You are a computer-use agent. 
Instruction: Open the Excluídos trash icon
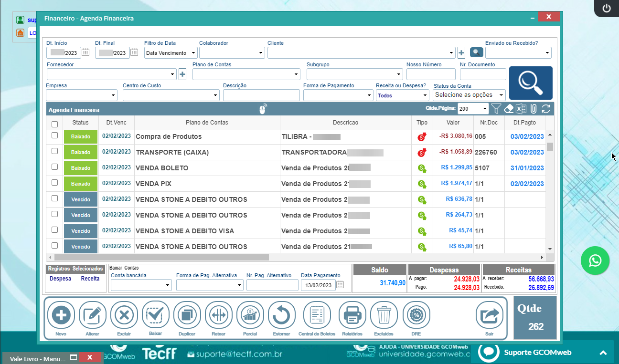click(x=384, y=315)
